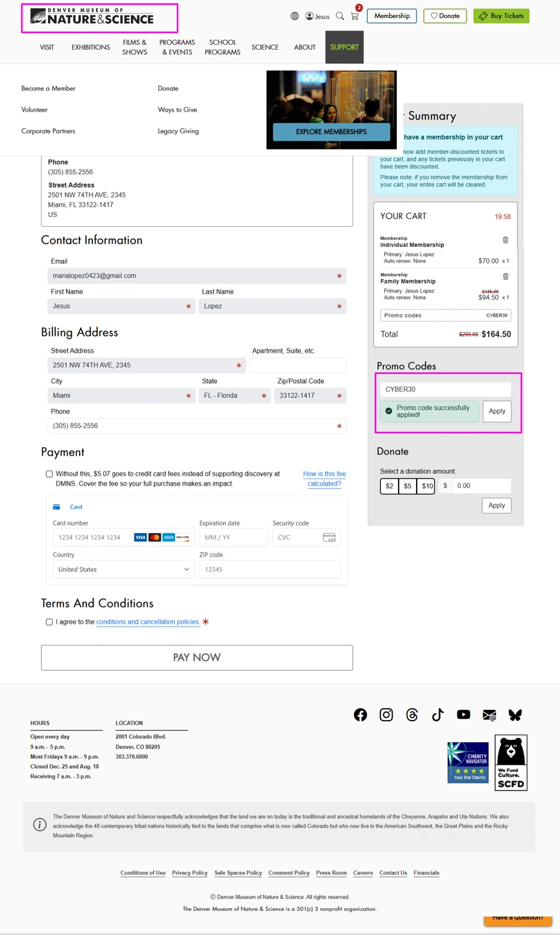Remove Family Membership with trash icon
560x935 pixels.
[505, 276]
